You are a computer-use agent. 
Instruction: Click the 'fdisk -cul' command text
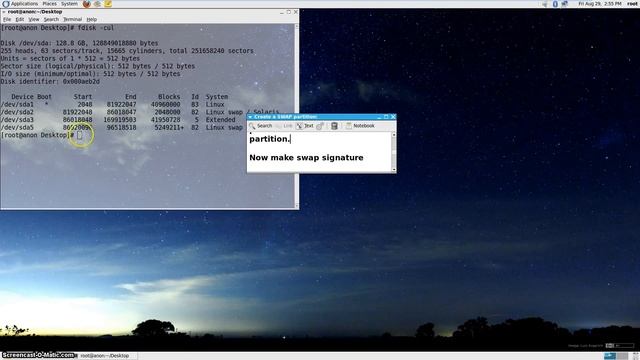click(x=96, y=28)
